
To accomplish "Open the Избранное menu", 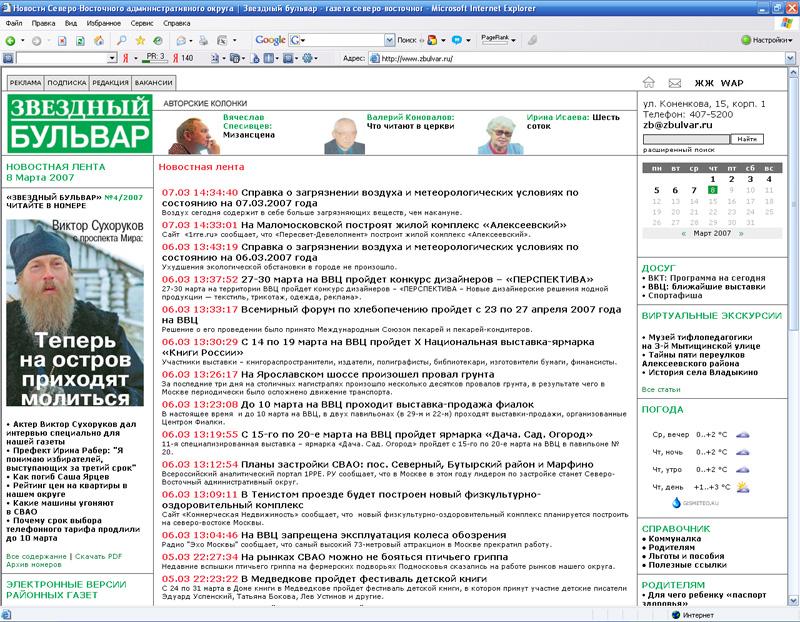I will [104, 23].
